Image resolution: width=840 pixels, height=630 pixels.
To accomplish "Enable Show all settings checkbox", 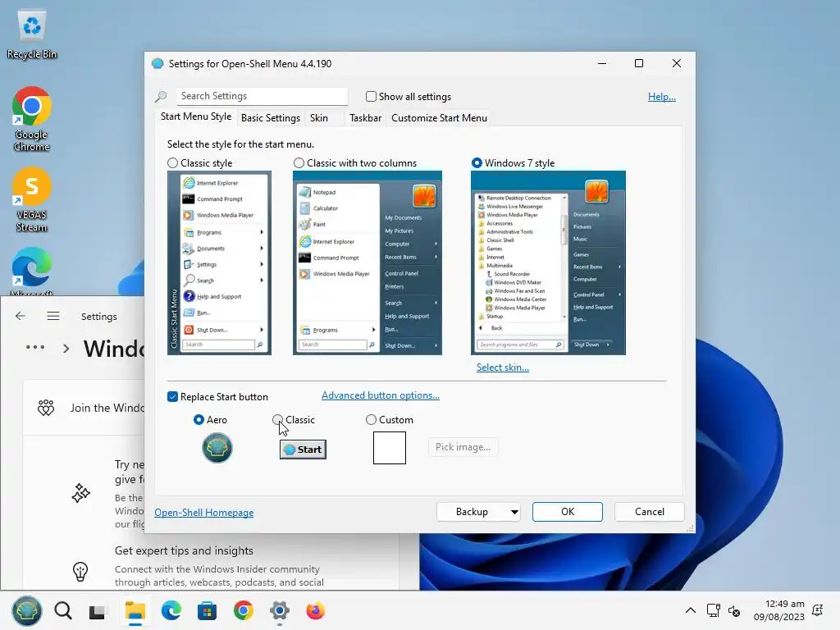I will coord(371,97).
